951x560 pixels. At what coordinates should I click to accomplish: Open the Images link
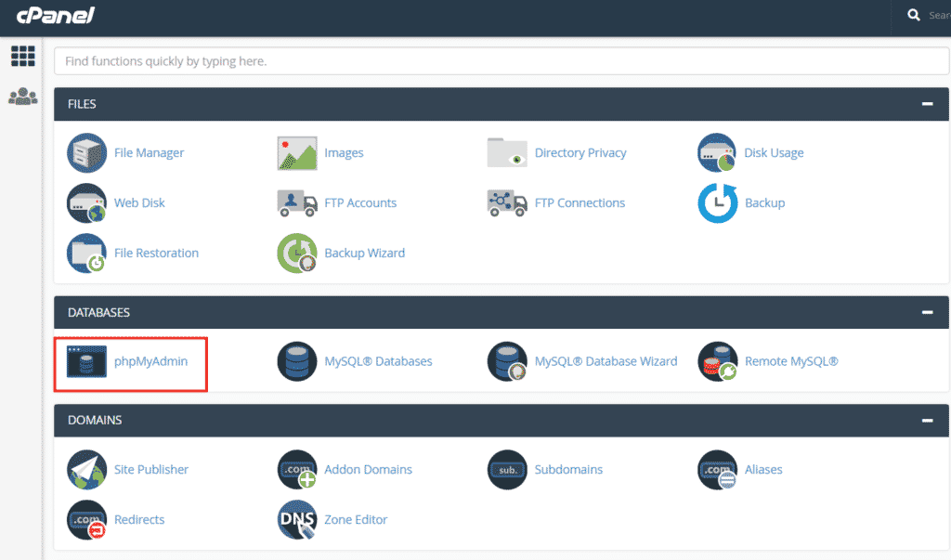point(344,153)
